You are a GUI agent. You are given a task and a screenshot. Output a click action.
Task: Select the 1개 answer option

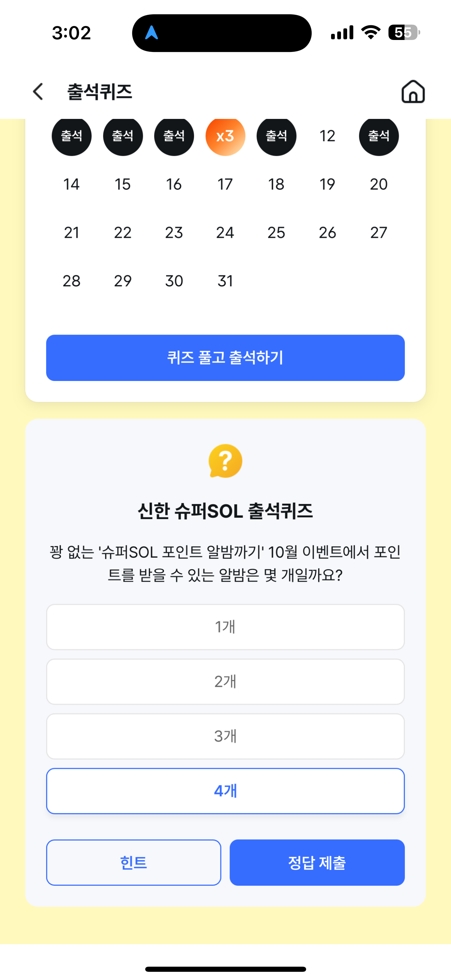click(225, 627)
